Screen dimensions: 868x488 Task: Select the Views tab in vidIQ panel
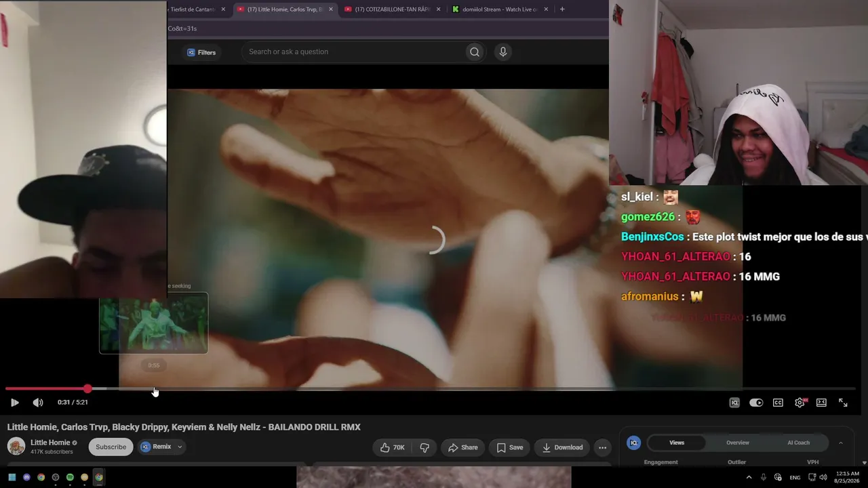click(x=677, y=443)
